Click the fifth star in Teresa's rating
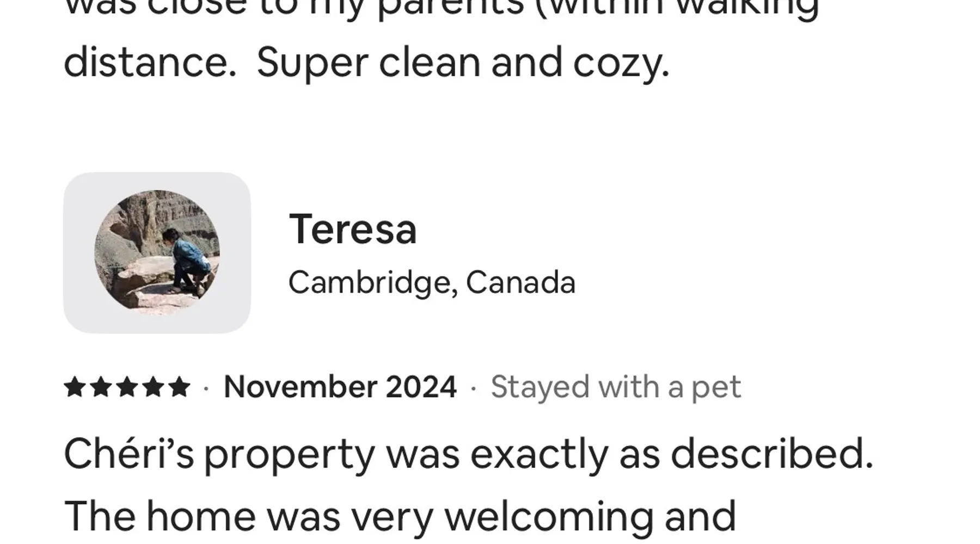Image resolution: width=980 pixels, height=544 pixels. click(x=179, y=387)
